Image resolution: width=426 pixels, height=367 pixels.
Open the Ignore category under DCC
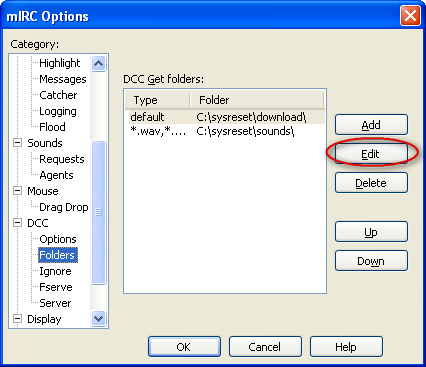click(55, 271)
